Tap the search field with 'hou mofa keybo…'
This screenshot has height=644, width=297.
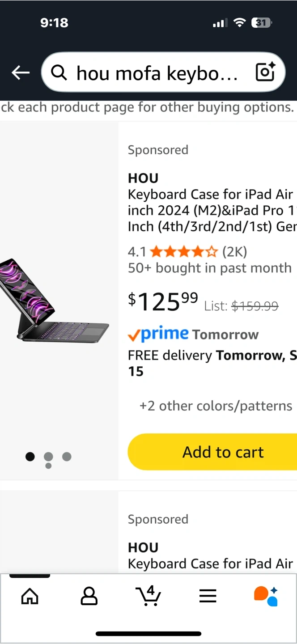coord(157,72)
